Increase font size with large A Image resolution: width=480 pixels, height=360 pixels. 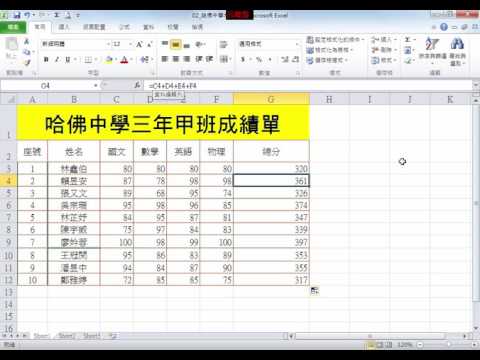(139, 44)
